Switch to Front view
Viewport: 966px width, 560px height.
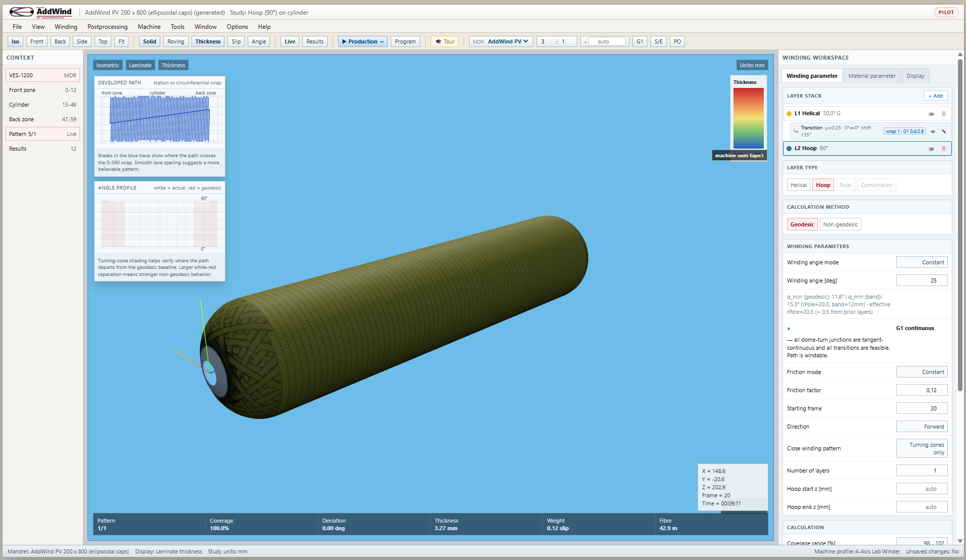tap(36, 41)
